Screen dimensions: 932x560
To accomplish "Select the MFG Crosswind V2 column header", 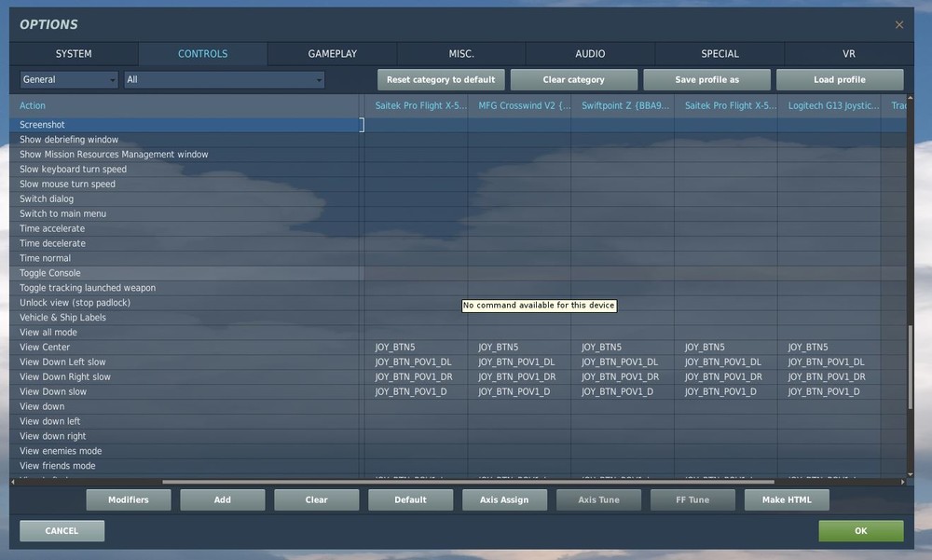I will (519, 105).
